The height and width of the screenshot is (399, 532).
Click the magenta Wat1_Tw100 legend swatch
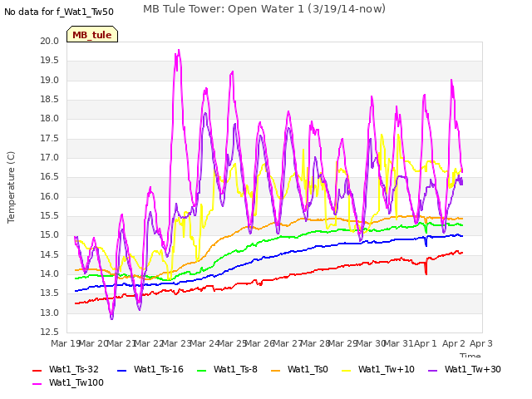click(37, 384)
